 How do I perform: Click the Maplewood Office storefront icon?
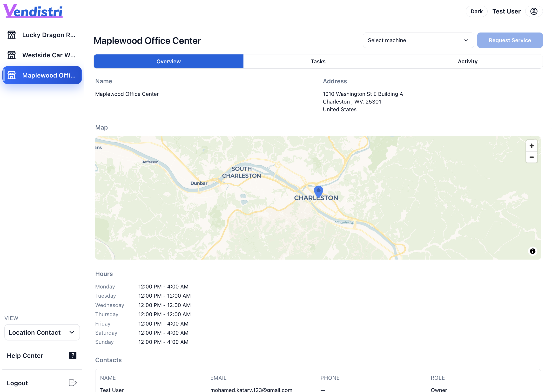11,75
